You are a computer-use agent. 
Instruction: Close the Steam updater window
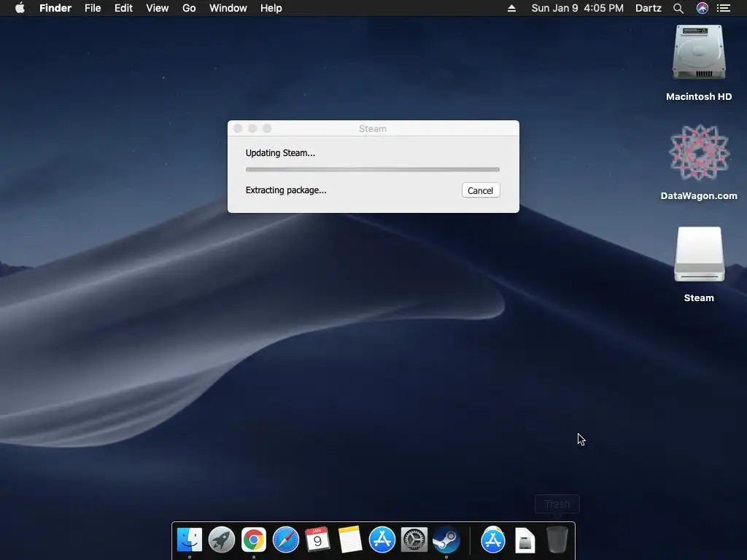(x=239, y=128)
